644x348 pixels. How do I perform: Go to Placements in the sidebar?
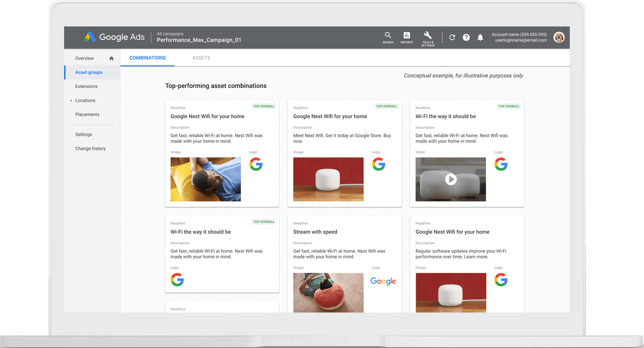87,114
